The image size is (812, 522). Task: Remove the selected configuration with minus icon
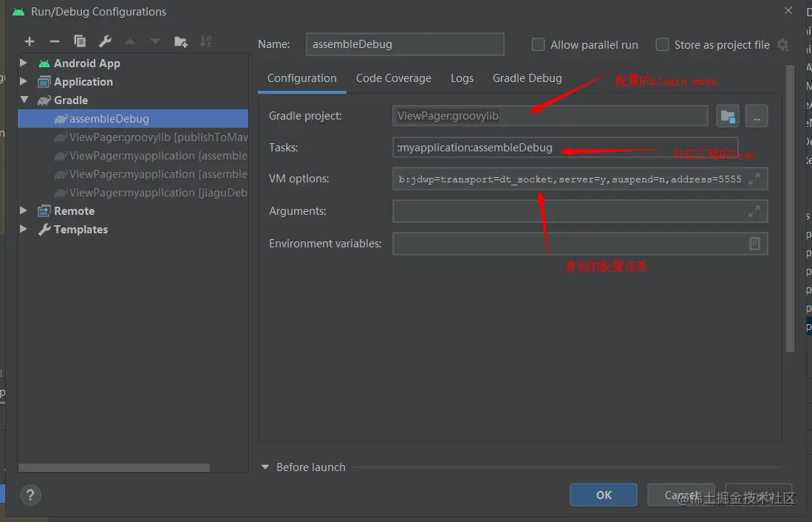point(54,41)
